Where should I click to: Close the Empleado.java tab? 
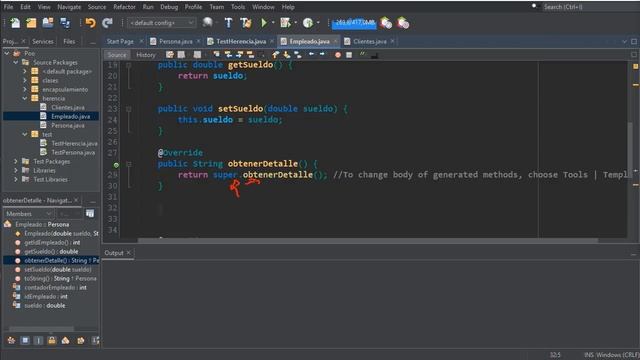point(335,41)
